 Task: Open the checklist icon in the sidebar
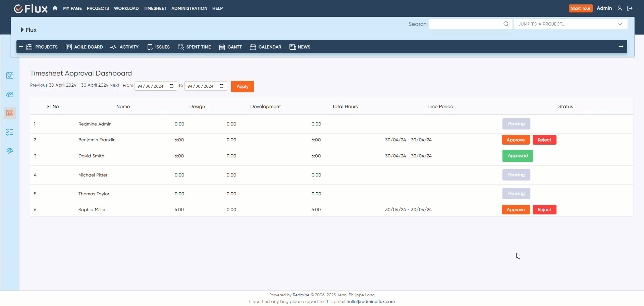point(10,132)
